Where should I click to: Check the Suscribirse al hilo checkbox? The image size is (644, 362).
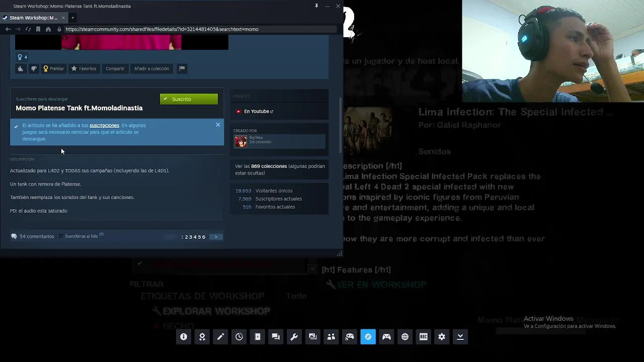tap(62, 236)
